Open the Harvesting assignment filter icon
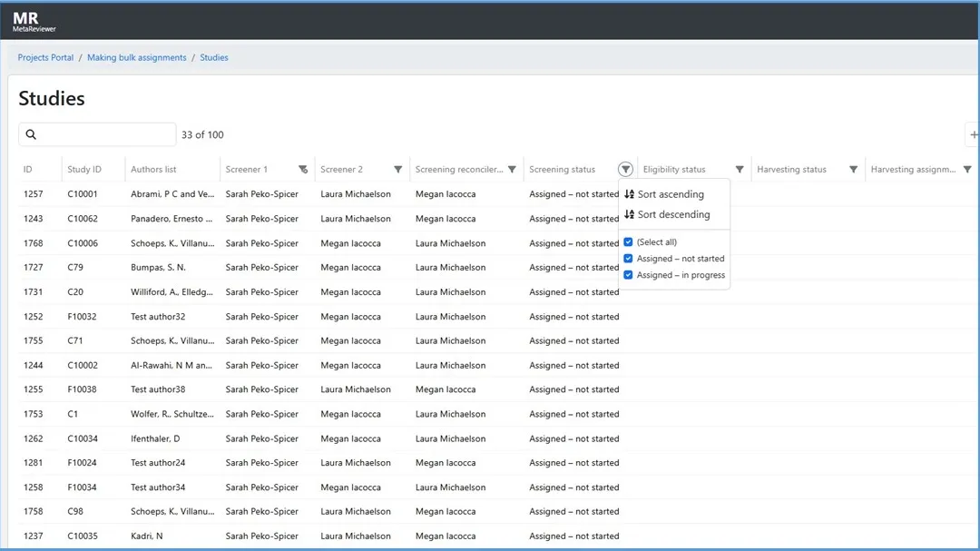980x551 pixels. 967,170
